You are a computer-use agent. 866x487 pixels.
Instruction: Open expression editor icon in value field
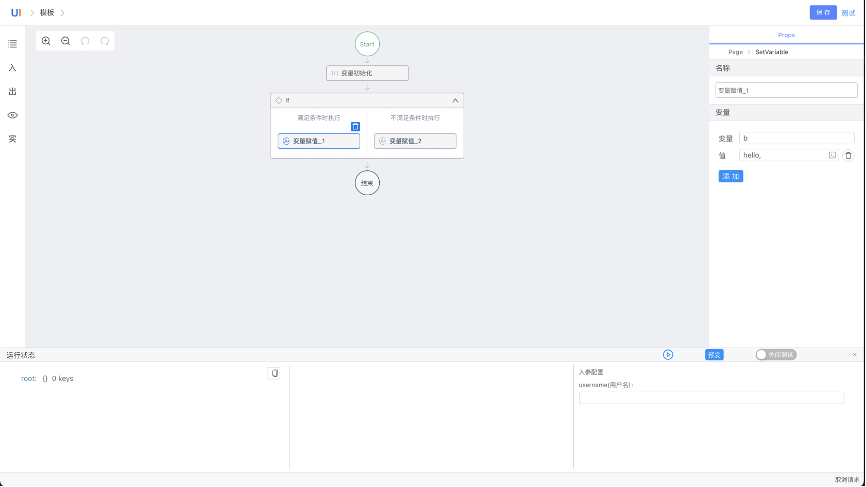pyautogui.click(x=832, y=155)
